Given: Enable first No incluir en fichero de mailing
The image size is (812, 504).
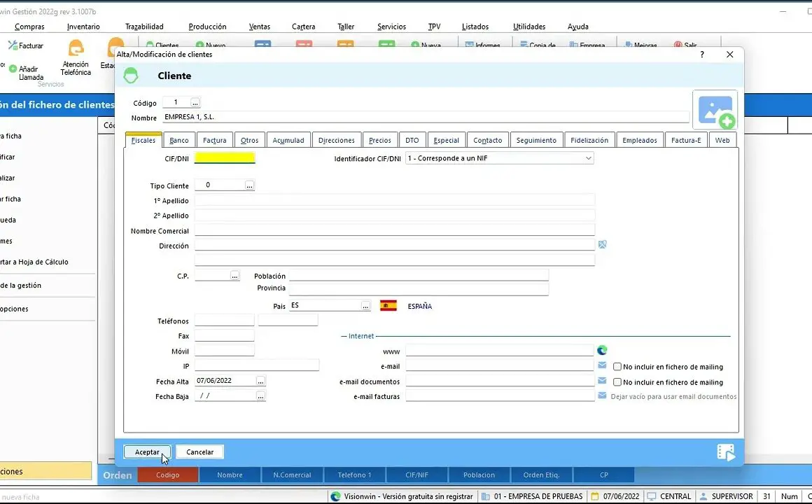Looking at the screenshot, I should pyautogui.click(x=617, y=367).
